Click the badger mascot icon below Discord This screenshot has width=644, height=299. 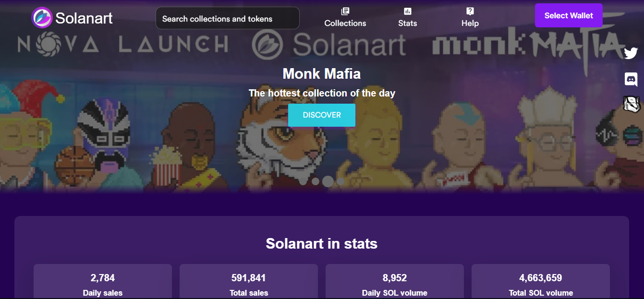tap(631, 104)
